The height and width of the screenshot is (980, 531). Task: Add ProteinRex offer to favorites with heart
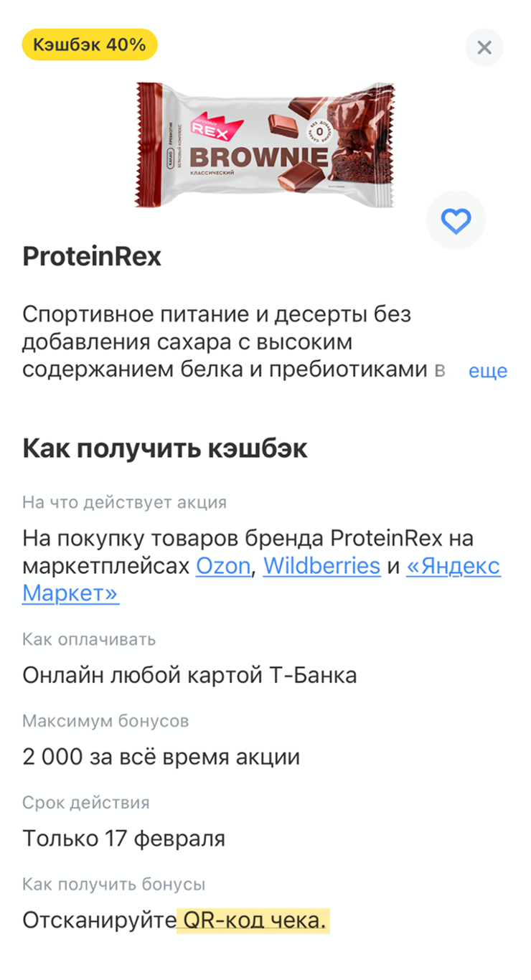click(456, 221)
